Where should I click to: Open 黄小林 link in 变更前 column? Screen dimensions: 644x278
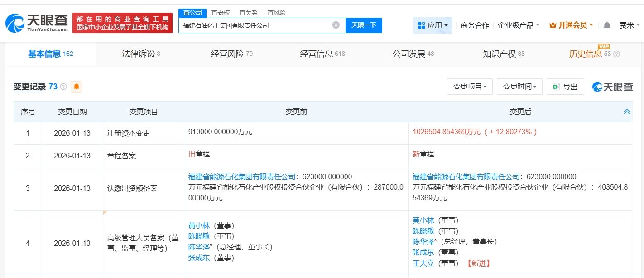199,225
